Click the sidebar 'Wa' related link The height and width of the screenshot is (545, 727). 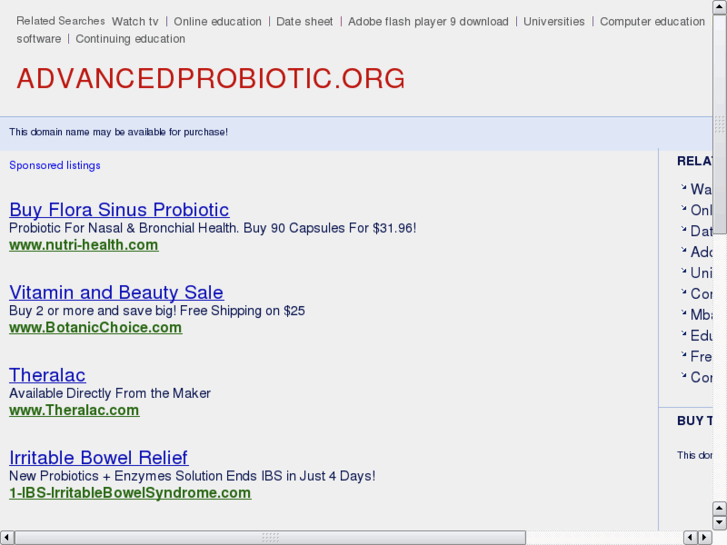(x=701, y=189)
